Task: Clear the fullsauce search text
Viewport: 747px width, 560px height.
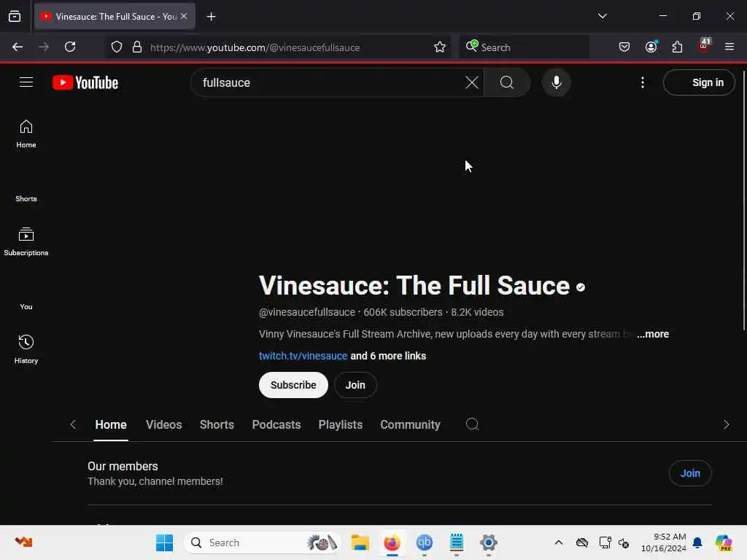Action: click(x=472, y=82)
